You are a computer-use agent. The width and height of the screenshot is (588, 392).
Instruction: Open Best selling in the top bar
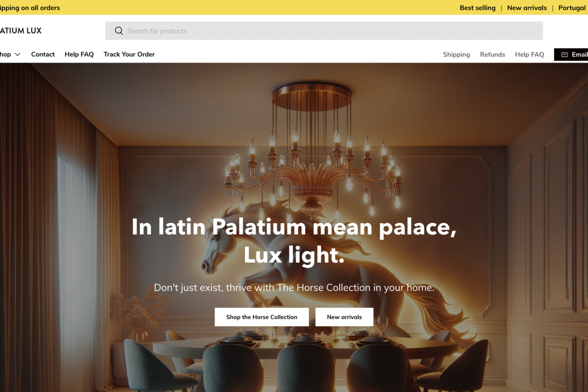pos(478,8)
